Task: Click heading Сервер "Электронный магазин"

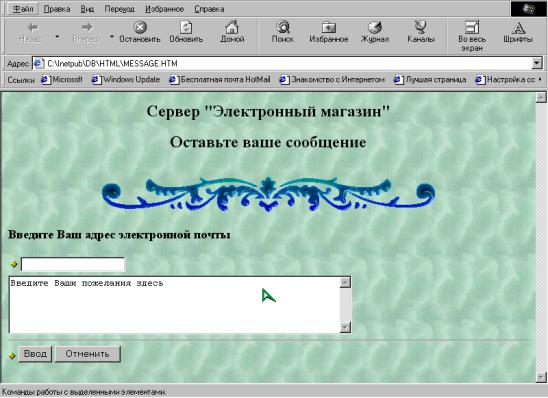Action: 268,112
